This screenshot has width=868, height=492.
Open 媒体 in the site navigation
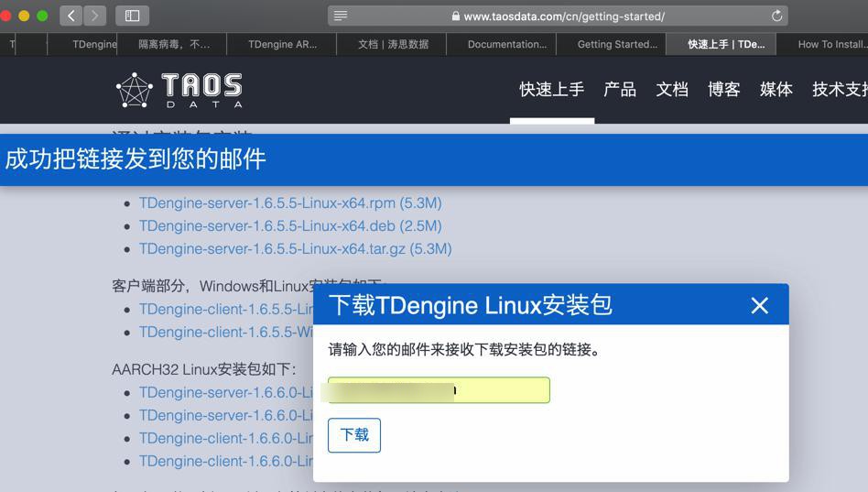[776, 89]
